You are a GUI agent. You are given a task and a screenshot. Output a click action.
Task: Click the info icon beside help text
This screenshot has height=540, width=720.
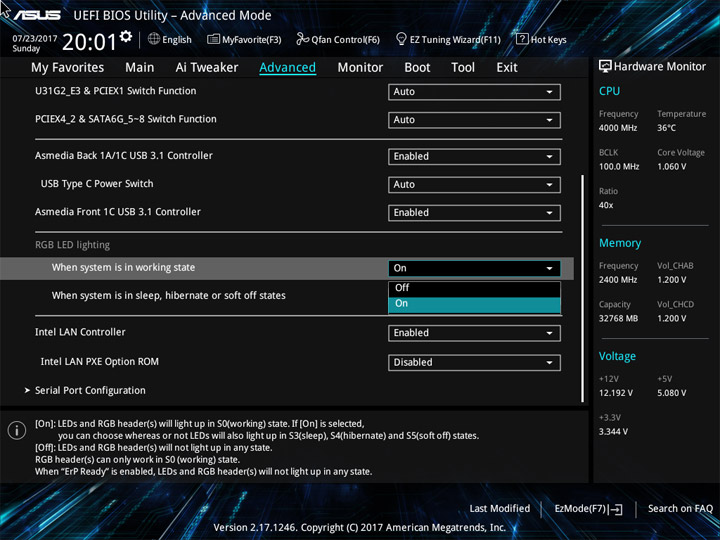tap(17, 430)
